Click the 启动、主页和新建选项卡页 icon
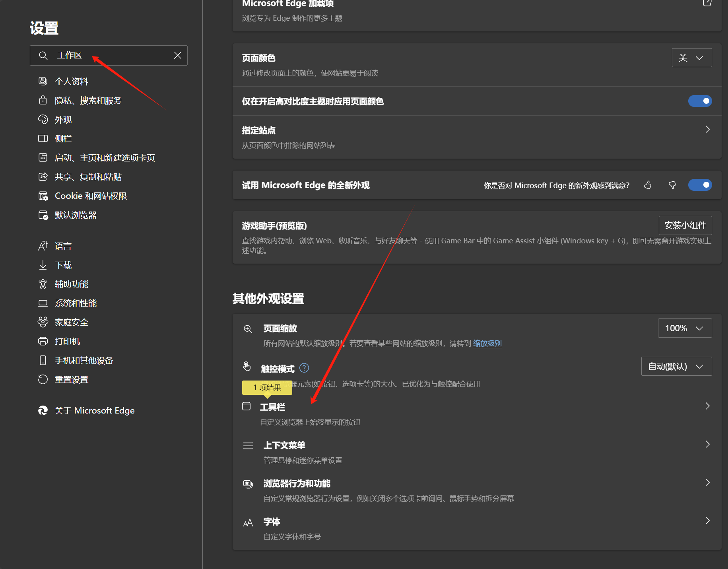 click(43, 157)
